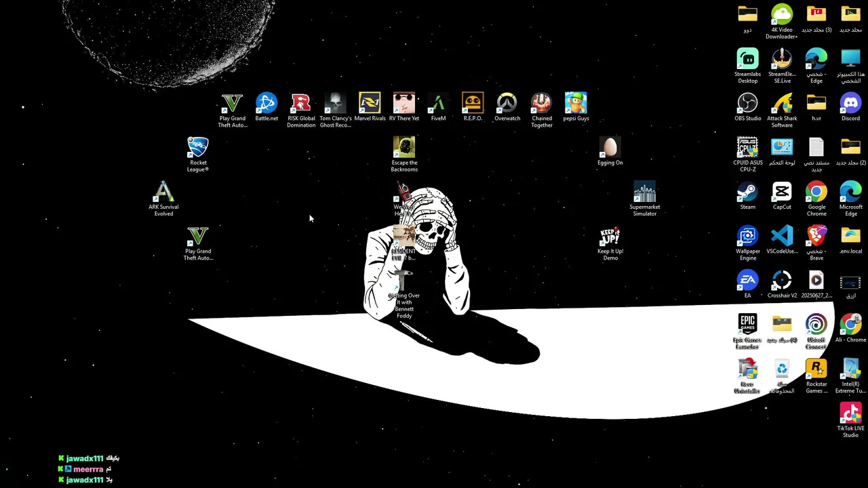Open the Google Chrome shortcut
Screen dimensions: 868x488
tap(816, 199)
